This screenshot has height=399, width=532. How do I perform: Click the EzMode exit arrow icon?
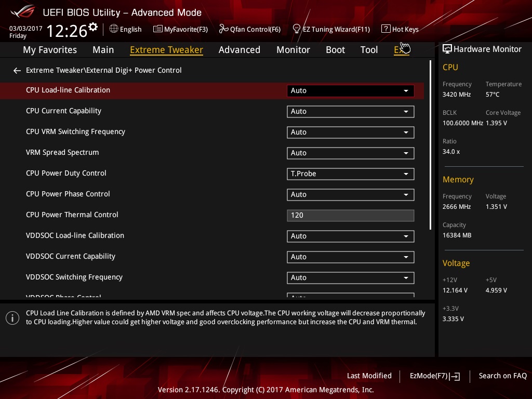tap(456, 376)
